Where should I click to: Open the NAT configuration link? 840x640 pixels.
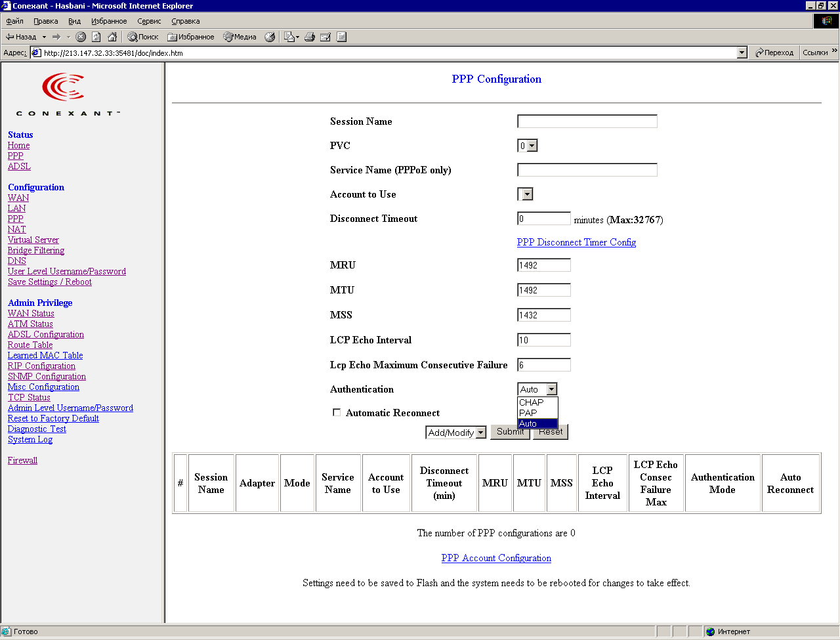(x=17, y=229)
